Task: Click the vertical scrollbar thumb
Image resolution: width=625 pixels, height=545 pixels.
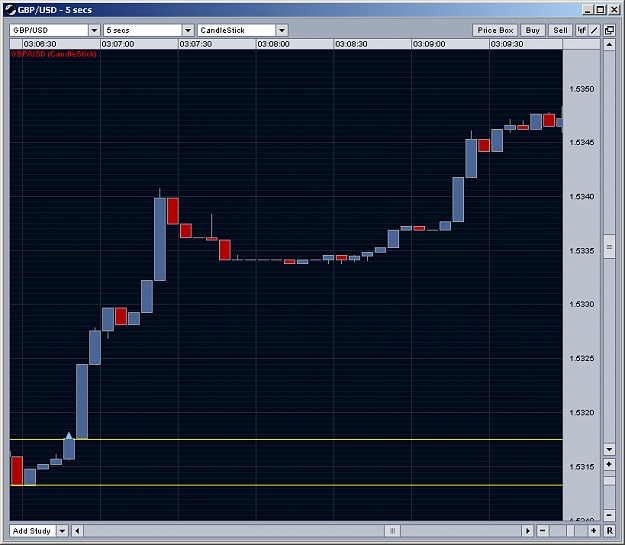Action: click(x=609, y=247)
